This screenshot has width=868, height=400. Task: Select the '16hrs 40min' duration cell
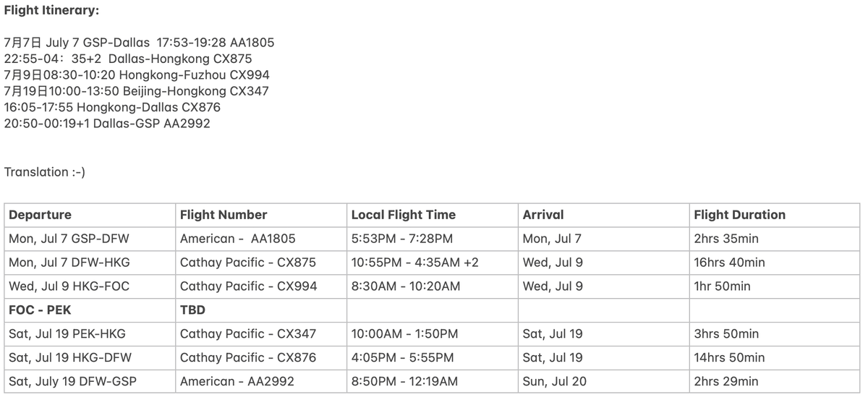click(729, 263)
